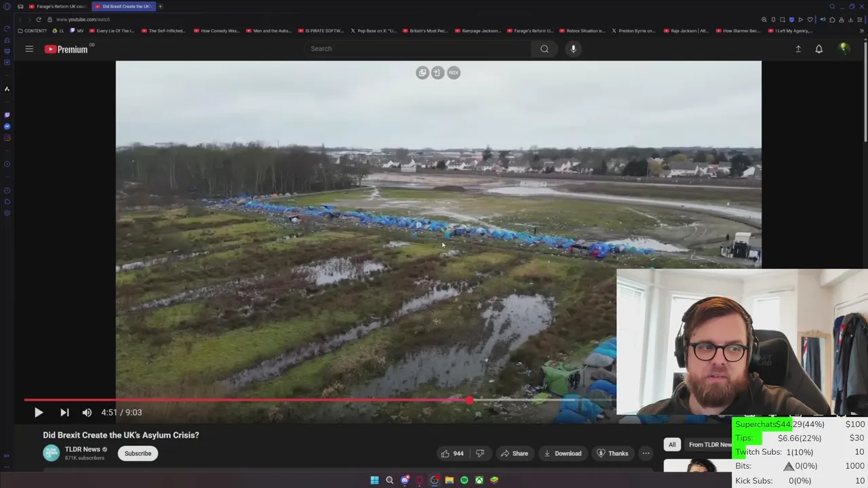Open I Left My Agency bookmark
Image resolution: width=868 pixels, height=488 pixels.
click(791, 30)
